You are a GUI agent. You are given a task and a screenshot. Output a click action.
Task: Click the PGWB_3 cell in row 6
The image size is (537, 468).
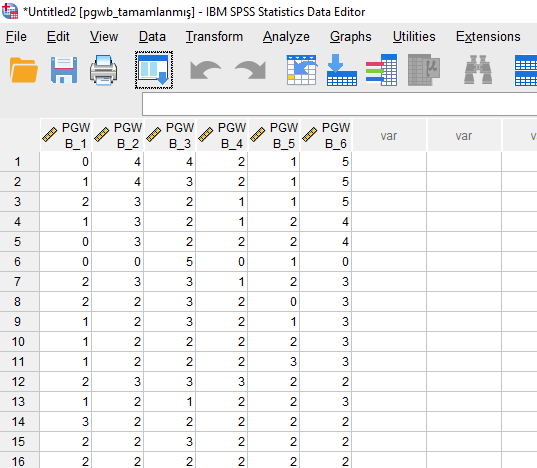point(170,262)
